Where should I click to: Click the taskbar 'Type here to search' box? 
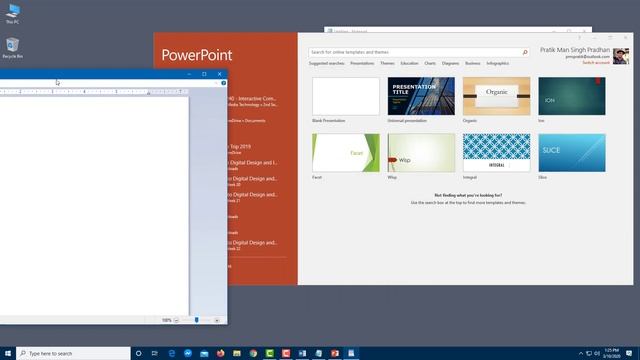click(x=73, y=353)
